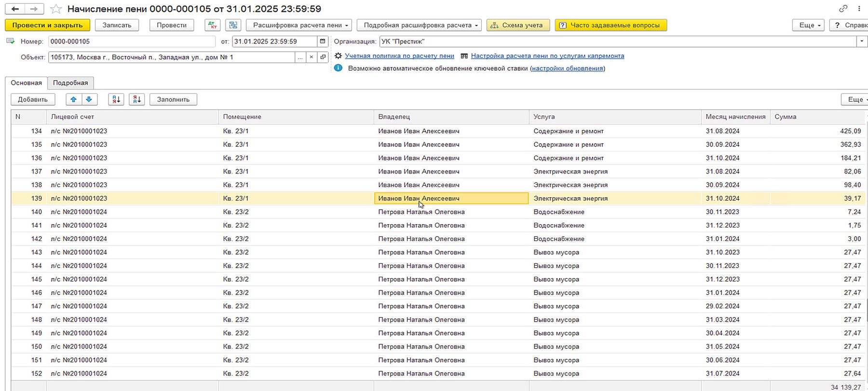The height and width of the screenshot is (391, 868).
Task: Switch to the Подробная tab
Action: 70,83
